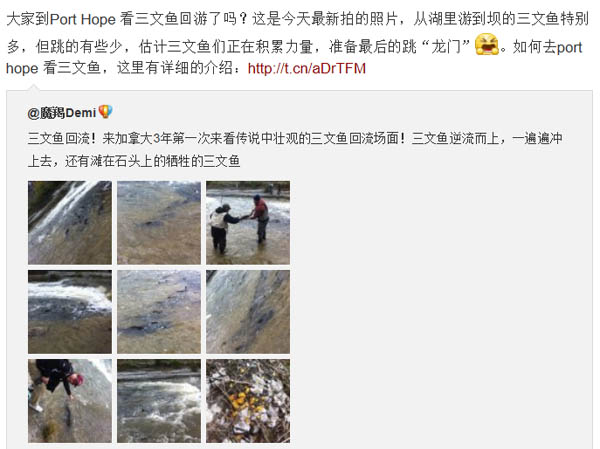Click the main post text mentioning Port Hope
Viewport: 600px width, 449px height.
(x=298, y=43)
